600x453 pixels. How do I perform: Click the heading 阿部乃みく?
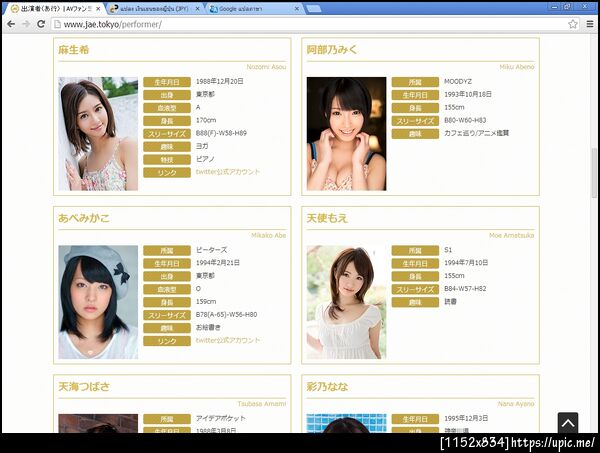click(332, 50)
